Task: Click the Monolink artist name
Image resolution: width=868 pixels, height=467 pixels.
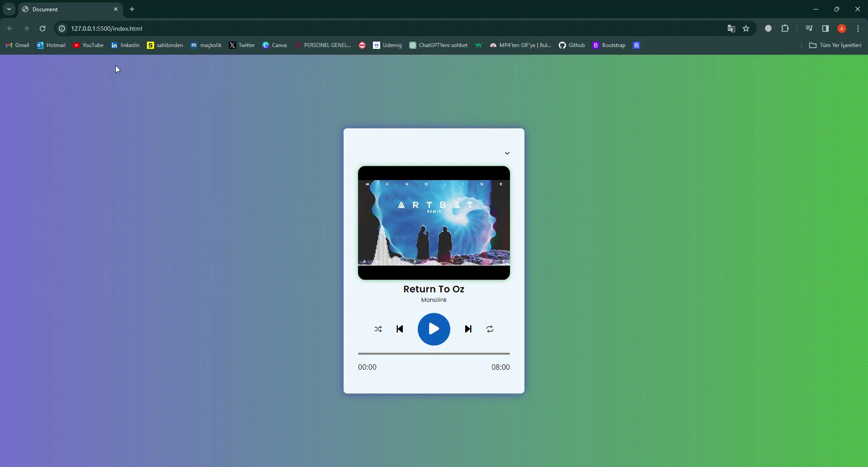Action: coord(434,300)
